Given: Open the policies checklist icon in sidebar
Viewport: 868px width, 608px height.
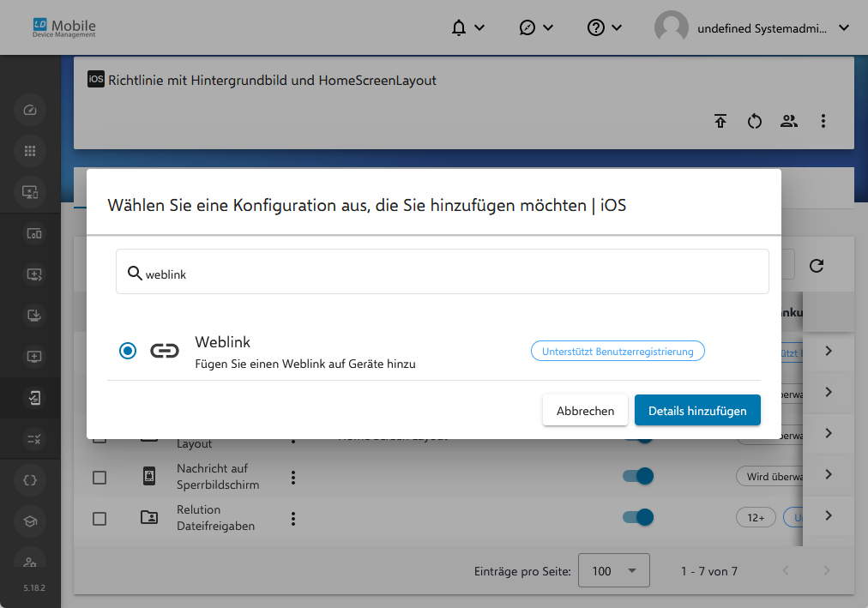Looking at the screenshot, I should coord(33,398).
